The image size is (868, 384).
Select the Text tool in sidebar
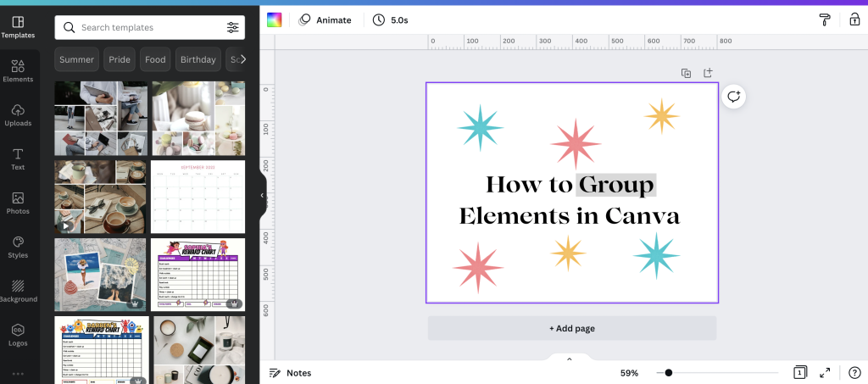pos(18,159)
